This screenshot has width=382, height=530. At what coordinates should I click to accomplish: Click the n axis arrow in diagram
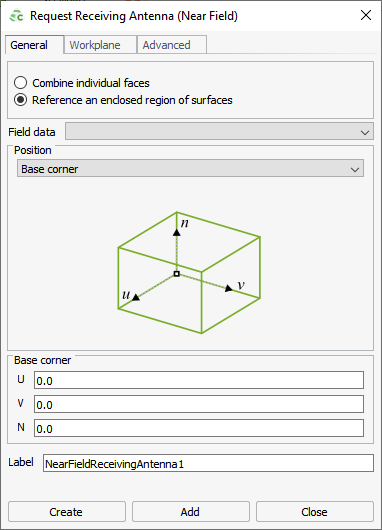[x=176, y=232]
